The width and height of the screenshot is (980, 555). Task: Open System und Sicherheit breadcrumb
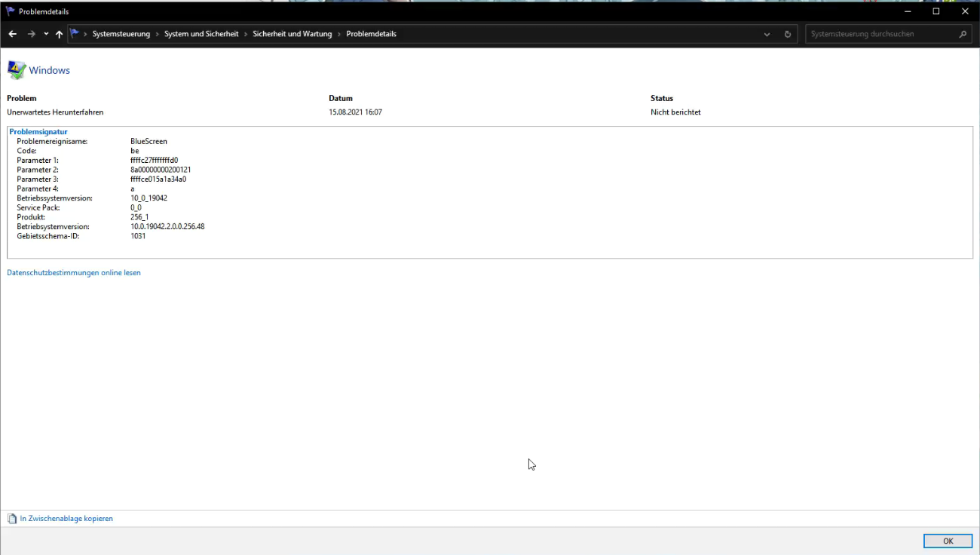pyautogui.click(x=201, y=34)
